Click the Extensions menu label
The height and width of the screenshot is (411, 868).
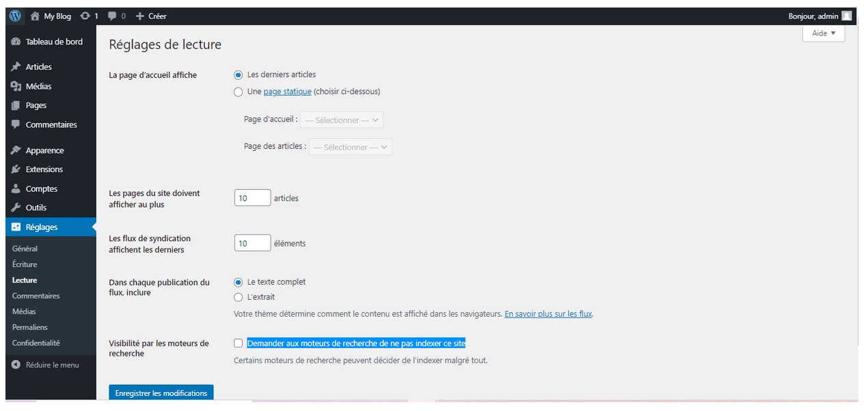(x=44, y=169)
